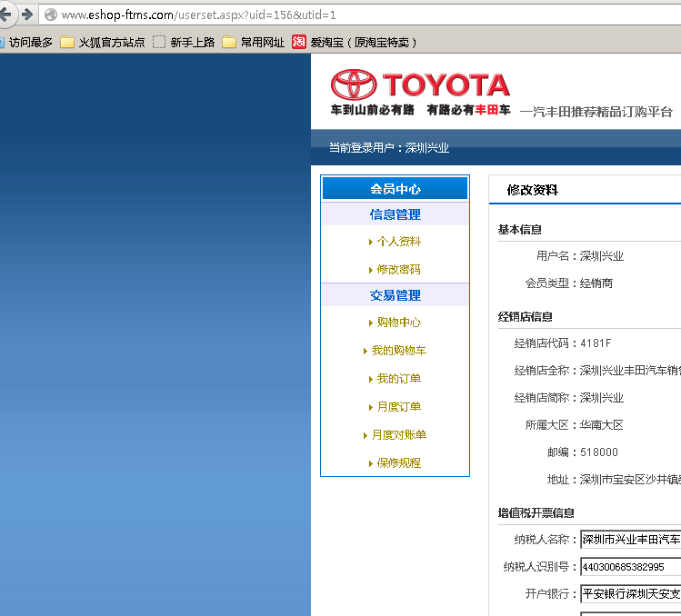681x616 pixels.
Task: Click the arrow bullet before 个人资料
Action: (x=370, y=243)
